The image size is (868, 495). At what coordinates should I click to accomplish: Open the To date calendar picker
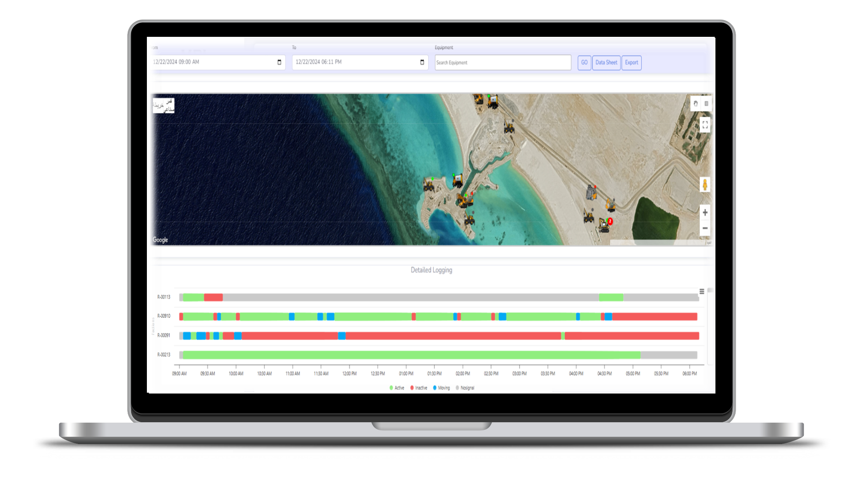coord(422,63)
